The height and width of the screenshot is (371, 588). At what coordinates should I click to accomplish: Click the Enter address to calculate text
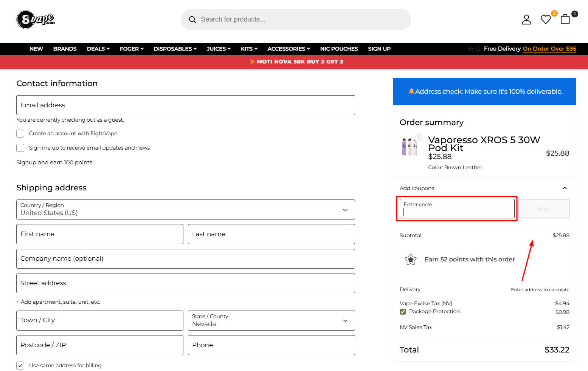pos(540,290)
